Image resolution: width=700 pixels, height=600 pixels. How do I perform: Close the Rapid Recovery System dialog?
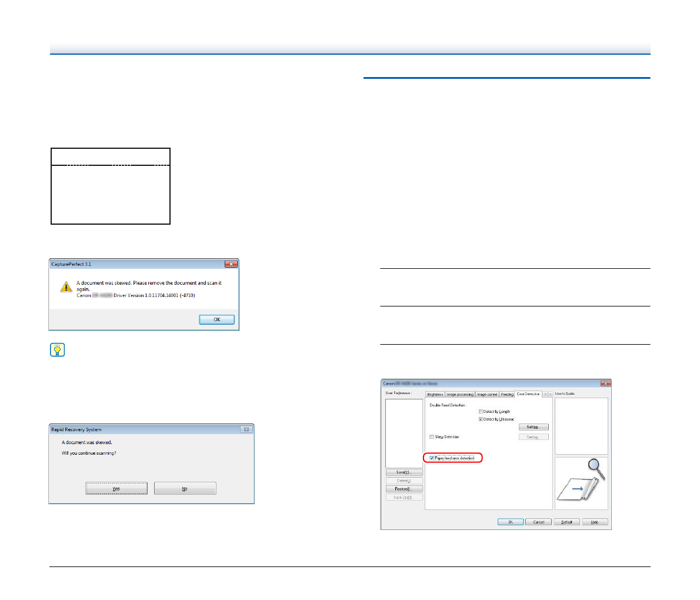pos(246,429)
